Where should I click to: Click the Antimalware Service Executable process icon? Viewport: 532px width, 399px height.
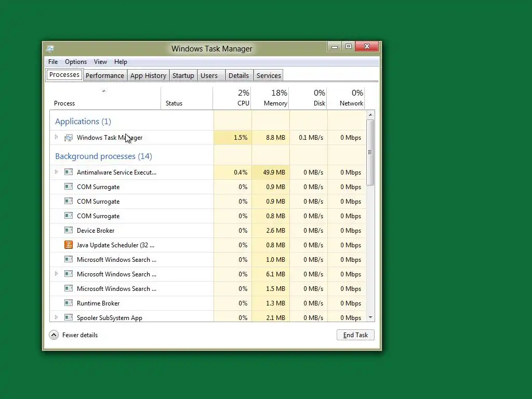coord(69,172)
